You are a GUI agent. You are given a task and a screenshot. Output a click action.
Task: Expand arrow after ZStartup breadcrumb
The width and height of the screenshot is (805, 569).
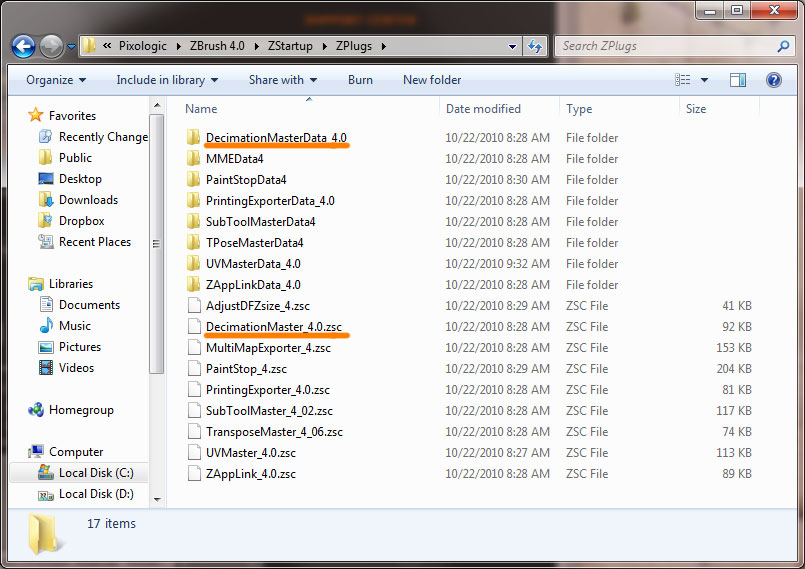click(324, 47)
